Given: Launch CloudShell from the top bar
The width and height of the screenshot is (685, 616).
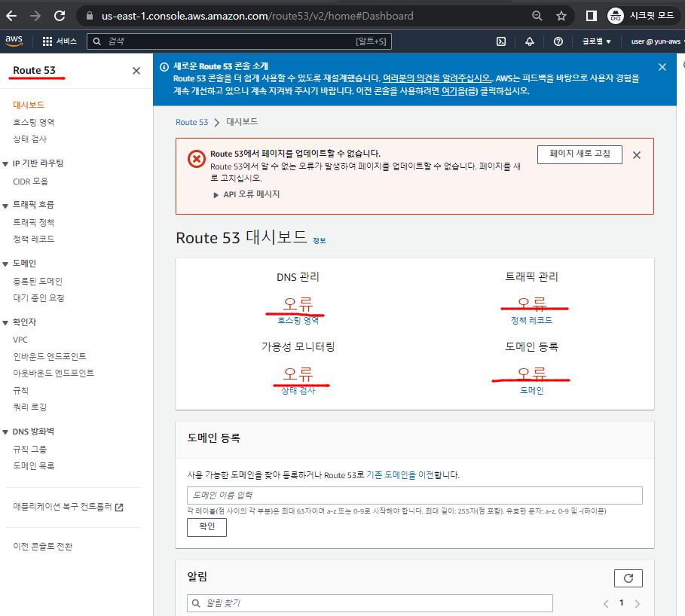Looking at the screenshot, I should click(501, 41).
